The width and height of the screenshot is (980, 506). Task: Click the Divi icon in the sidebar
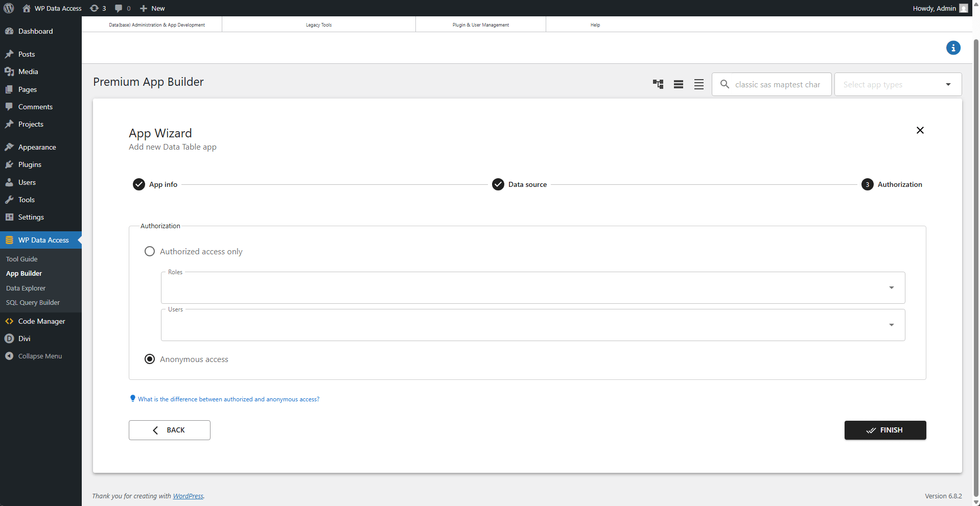(x=9, y=339)
